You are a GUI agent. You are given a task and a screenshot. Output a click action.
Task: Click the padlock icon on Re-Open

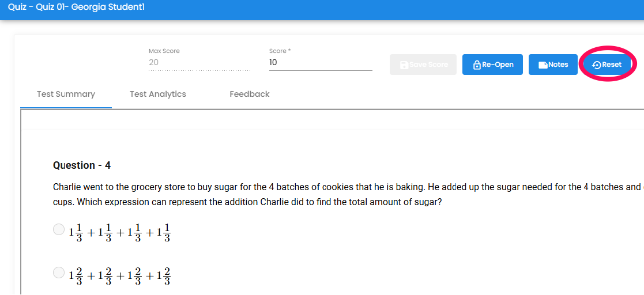(x=477, y=65)
